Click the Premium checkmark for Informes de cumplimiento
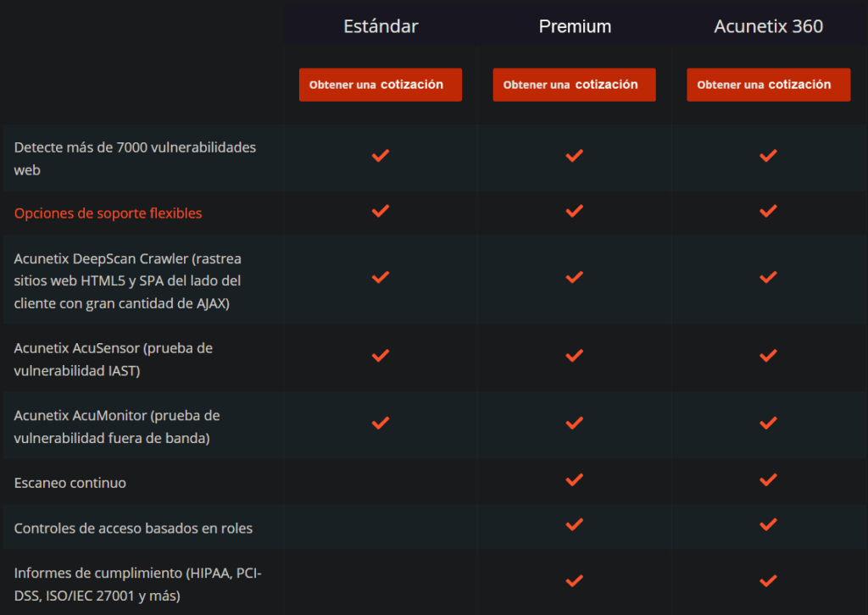868x615 pixels. [x=575, y=581]
